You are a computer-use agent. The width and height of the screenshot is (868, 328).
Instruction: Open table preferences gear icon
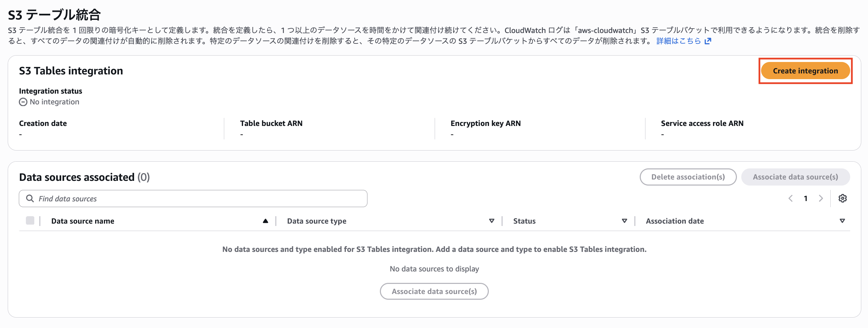(842, 198)
